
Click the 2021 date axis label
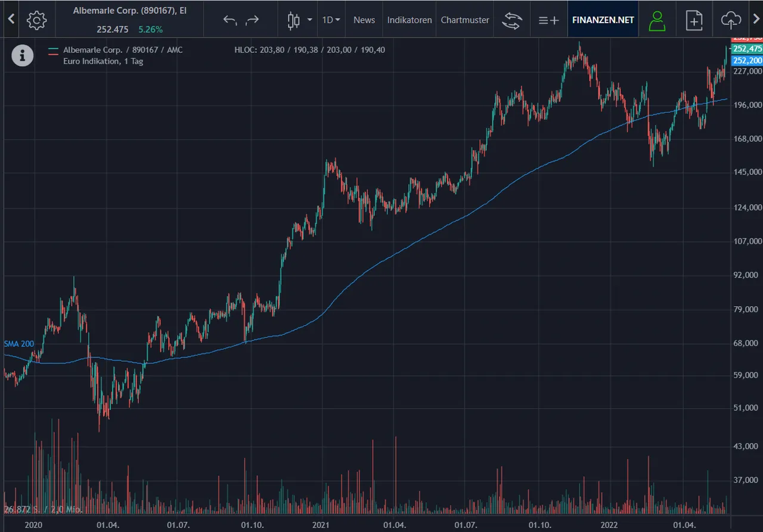[321, 525]
